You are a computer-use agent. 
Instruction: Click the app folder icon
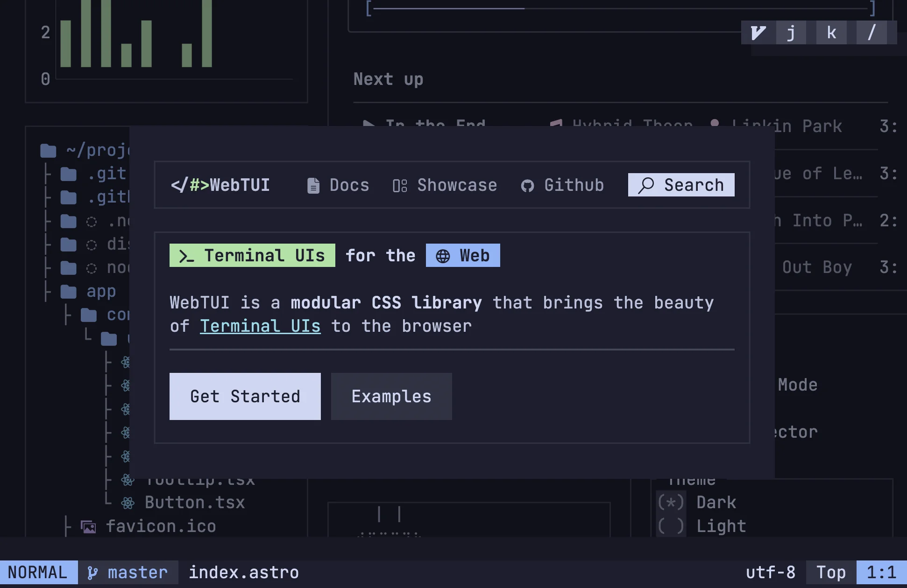click(69, 292)
